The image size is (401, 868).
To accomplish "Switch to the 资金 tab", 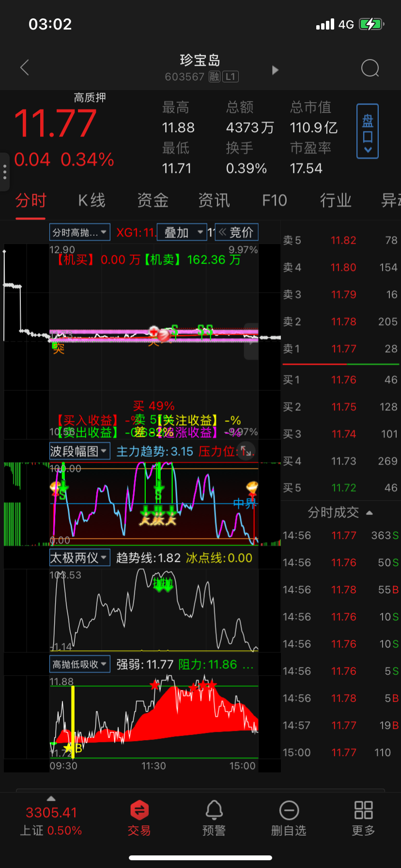I will pyautogui.click(x=153, y=201).
